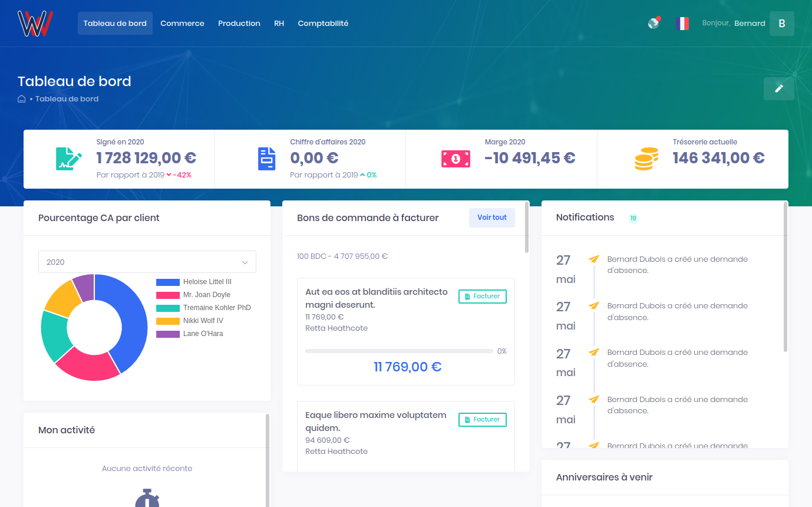Toggle Mr. Joan Doyle legend swatch

[168, 295]
